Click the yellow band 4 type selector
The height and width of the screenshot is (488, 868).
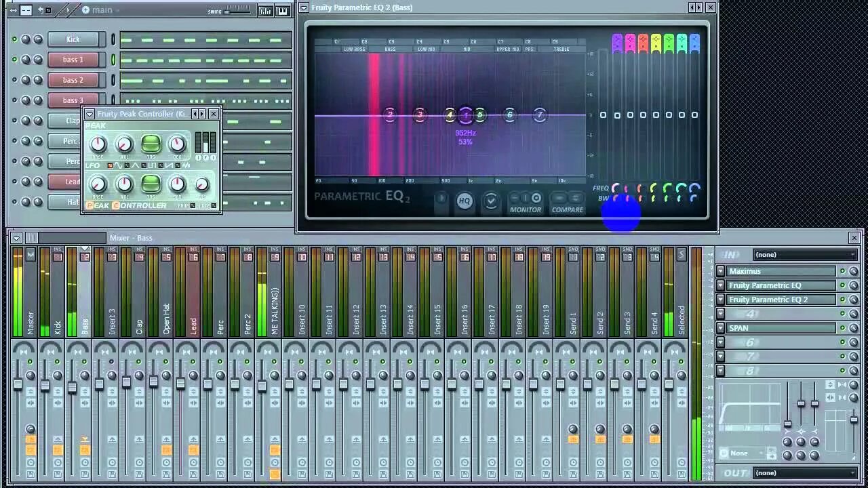656,43
